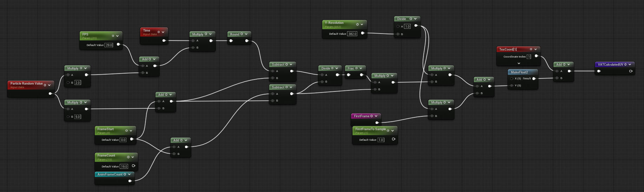Click the FPS Default Value field

[109, 45]
